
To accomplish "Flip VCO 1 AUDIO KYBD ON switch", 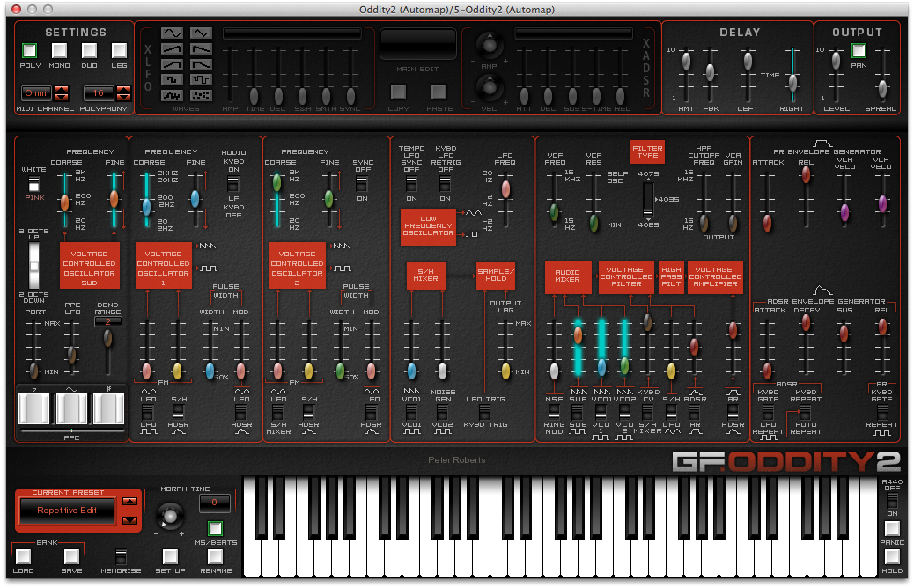I will (x=233, y=184).
